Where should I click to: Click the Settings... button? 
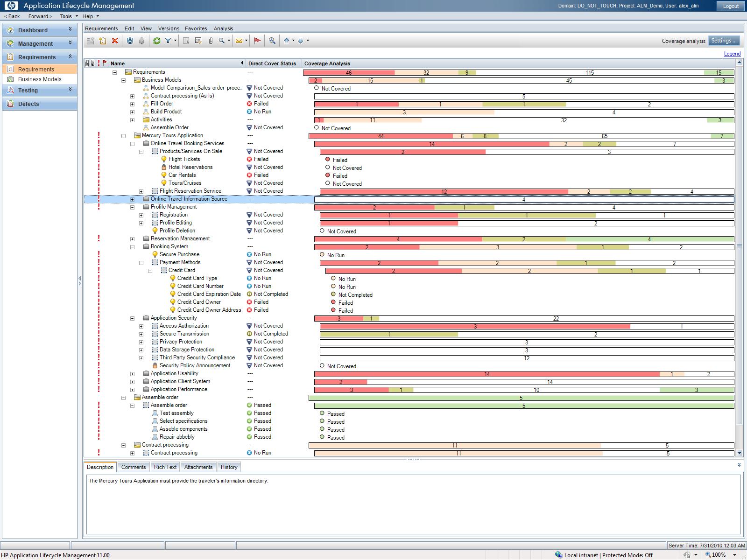point(724,41)
